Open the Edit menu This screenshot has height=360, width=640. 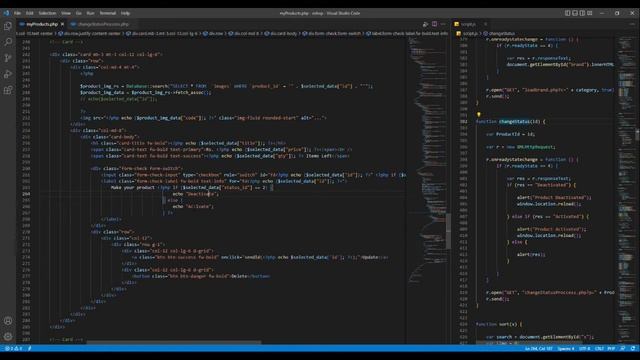(30, 13)
